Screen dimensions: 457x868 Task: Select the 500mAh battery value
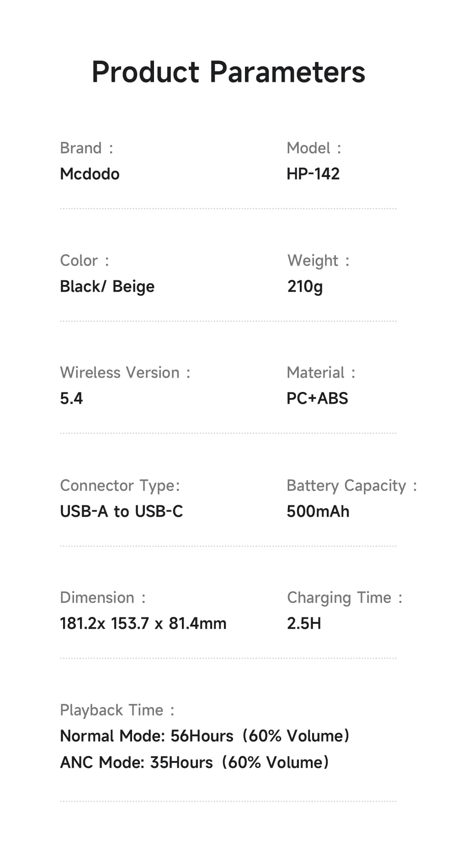click(318, 512)
